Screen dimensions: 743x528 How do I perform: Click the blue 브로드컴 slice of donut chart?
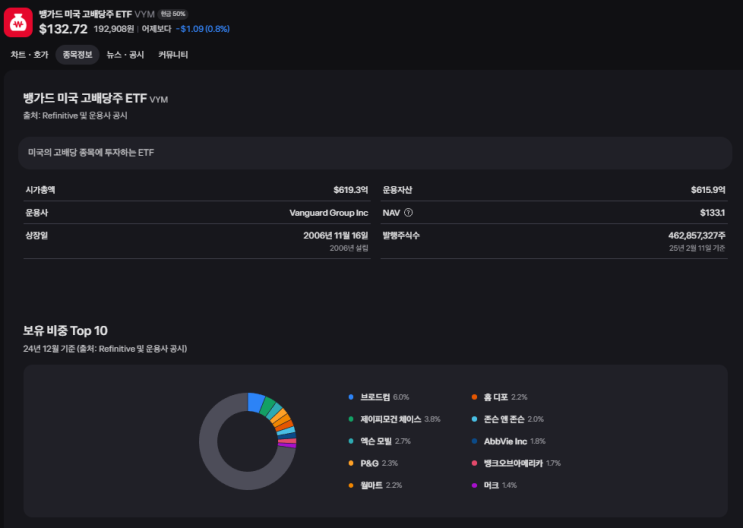256,402
